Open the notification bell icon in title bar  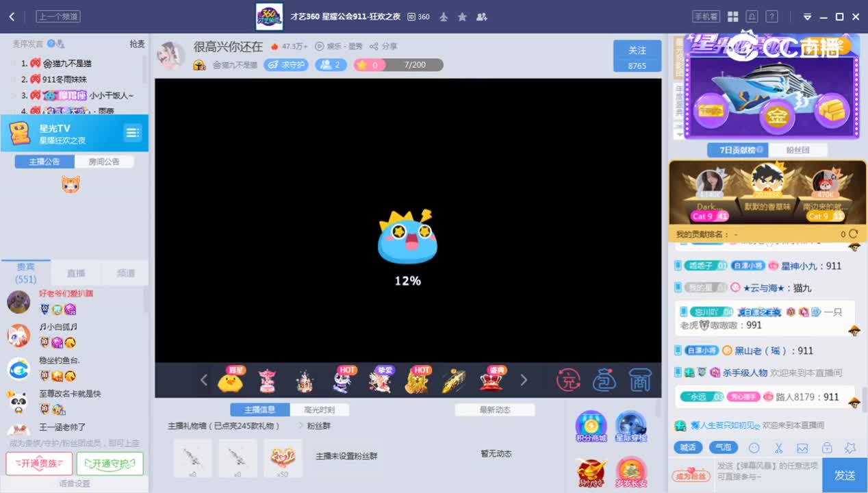coord(752,16)
